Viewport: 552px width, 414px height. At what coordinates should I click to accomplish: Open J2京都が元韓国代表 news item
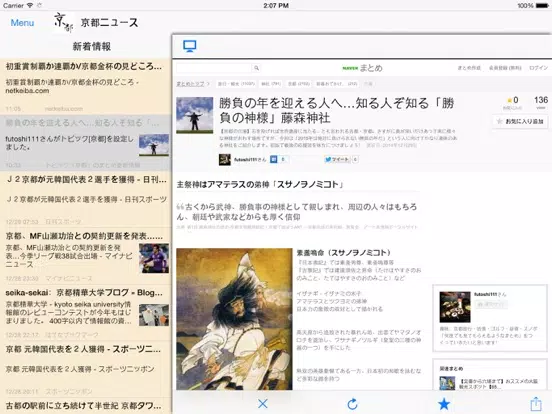coord(86,200)
